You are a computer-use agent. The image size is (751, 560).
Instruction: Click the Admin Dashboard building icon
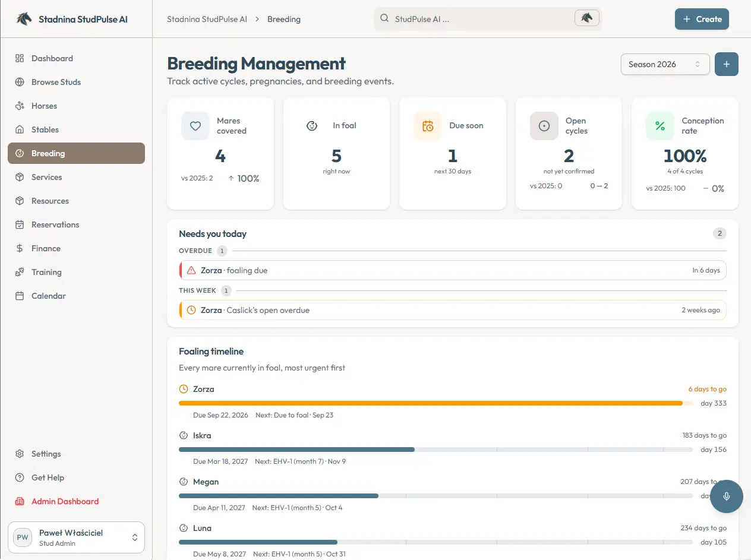20,501
